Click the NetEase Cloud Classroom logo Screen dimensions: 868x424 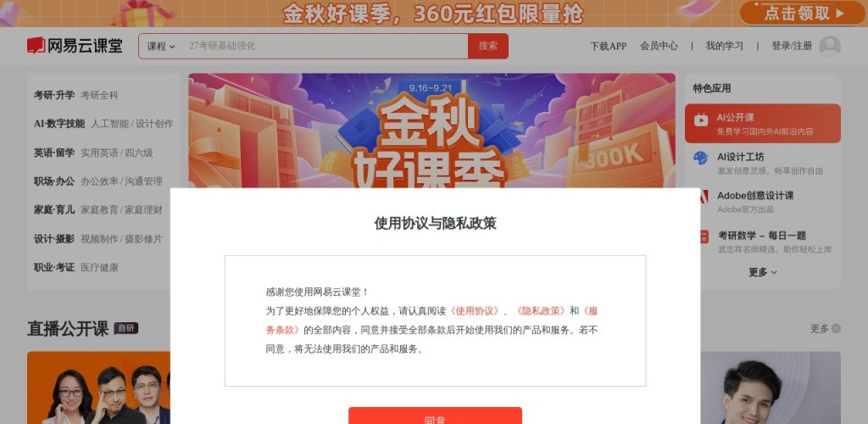(x=75, y=46)
